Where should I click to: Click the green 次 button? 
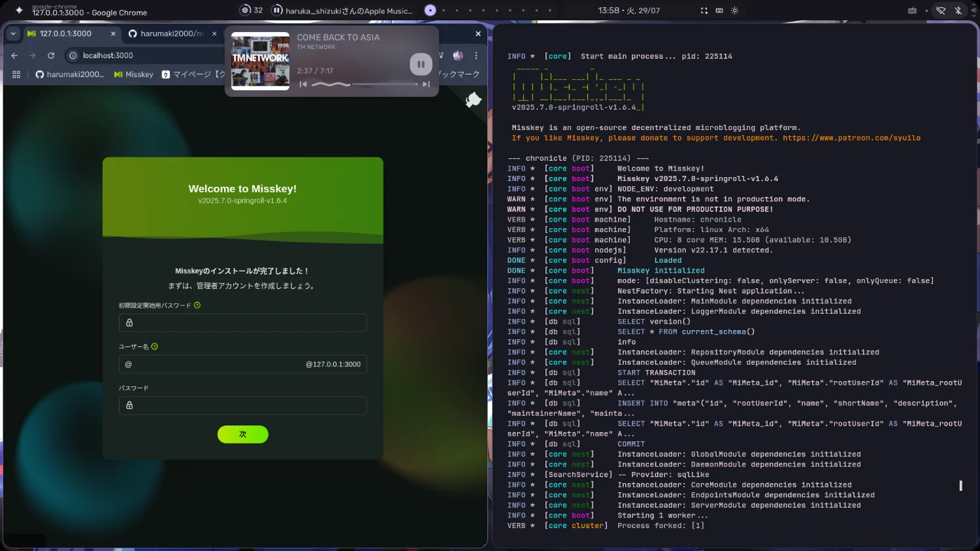[243, 435]
